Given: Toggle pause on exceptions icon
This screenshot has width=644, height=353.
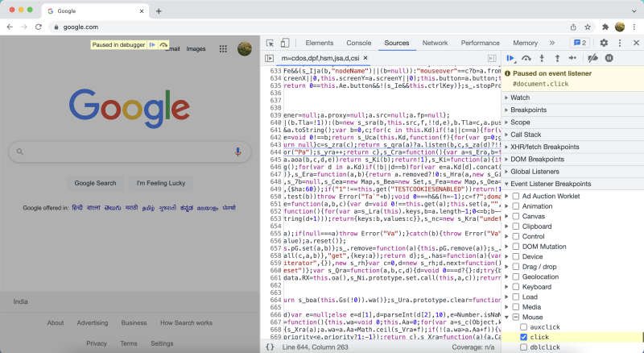Looking at the screenshot, I should 609,58.
